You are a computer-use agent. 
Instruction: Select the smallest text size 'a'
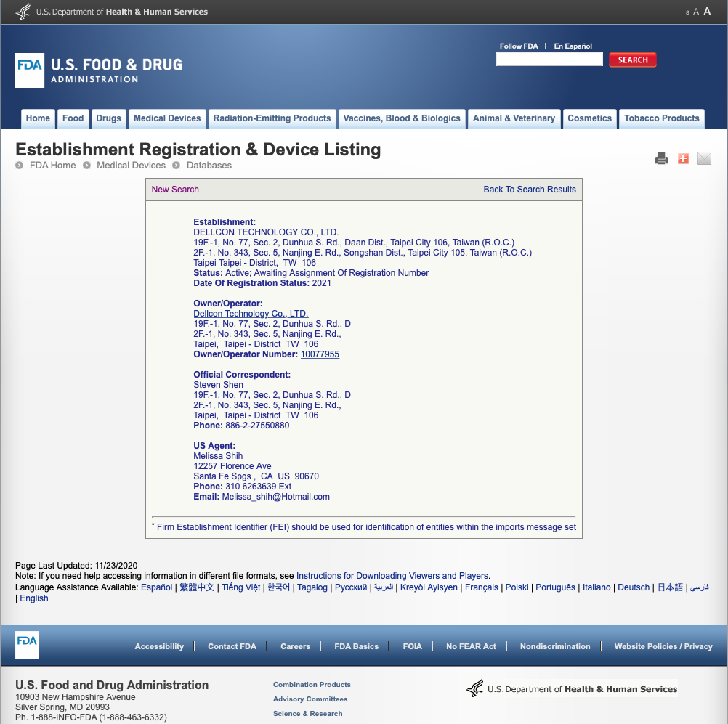pos(687,12)
